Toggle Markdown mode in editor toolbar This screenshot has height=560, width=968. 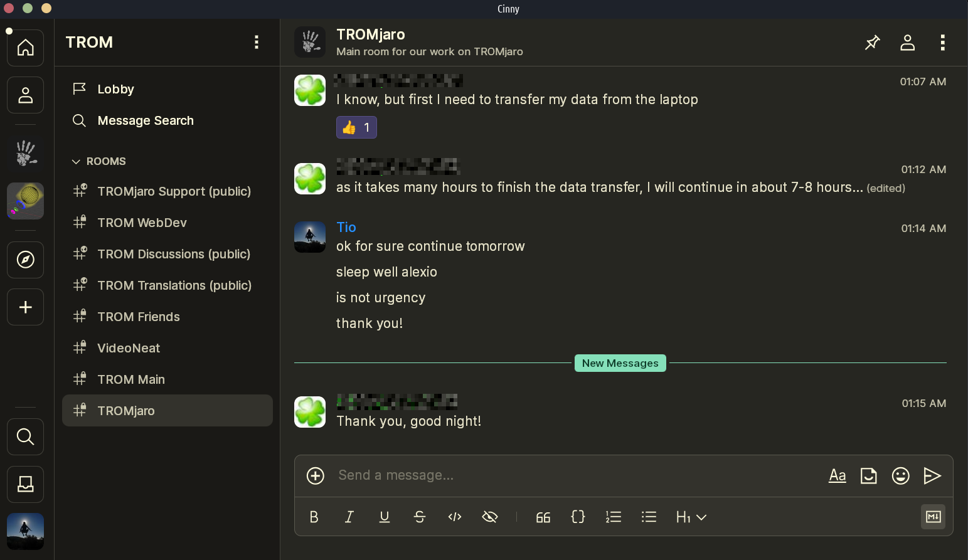[x=933, y=517]
